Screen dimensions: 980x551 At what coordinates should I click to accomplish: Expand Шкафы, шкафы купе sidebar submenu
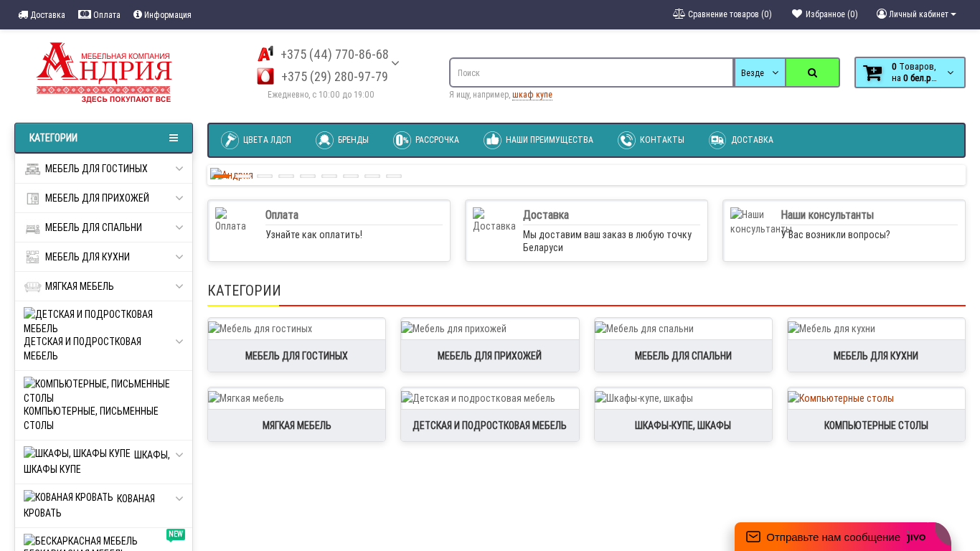tap(179, 455)
